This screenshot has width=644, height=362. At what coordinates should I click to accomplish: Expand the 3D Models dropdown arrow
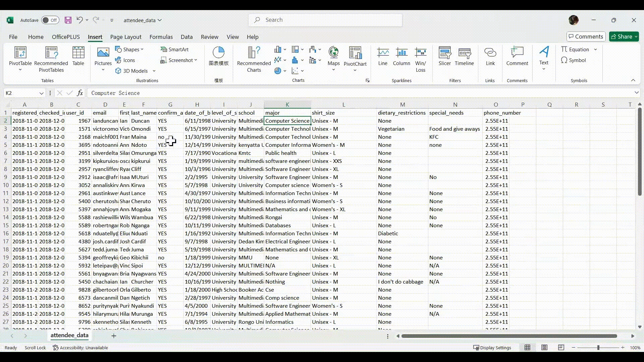pyautogui.click(x=154, y=71)
